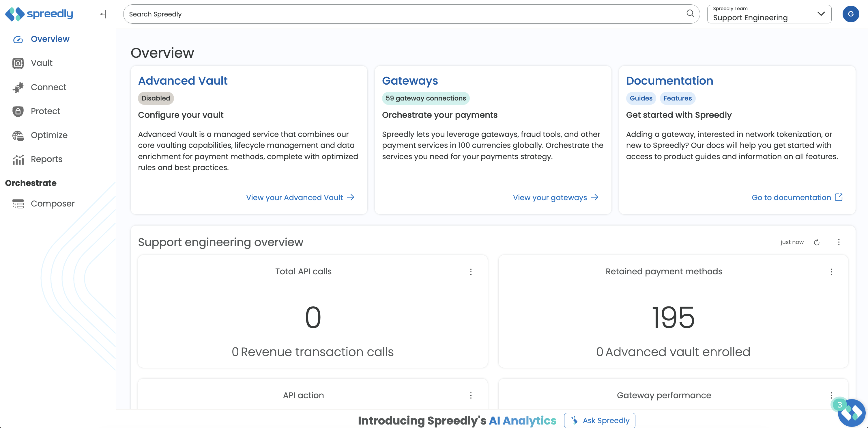Click the Ask Spreedly button
This screenshot has height=428, width=868.
tap(599, 420)
